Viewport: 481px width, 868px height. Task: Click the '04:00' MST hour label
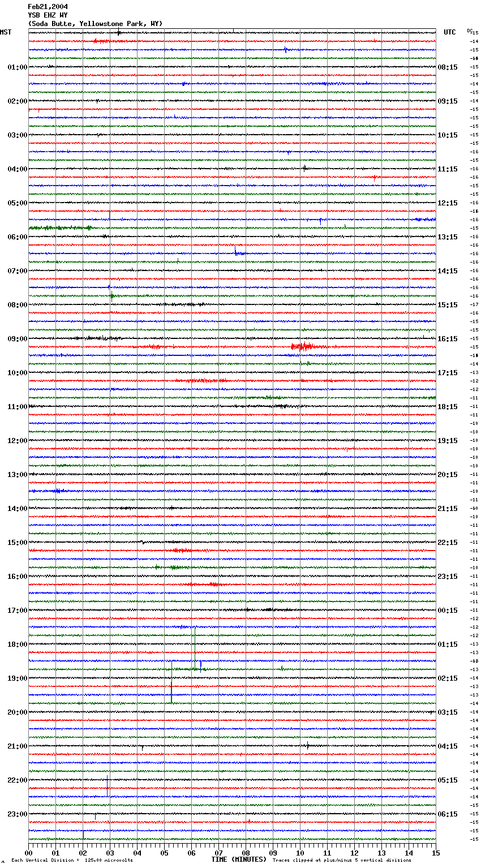point(18,169)
